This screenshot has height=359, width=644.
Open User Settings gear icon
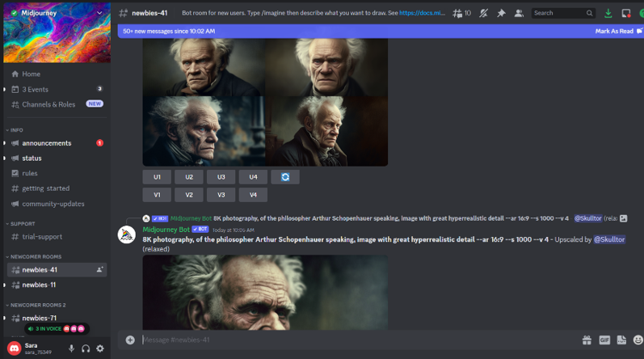(100, 348)
